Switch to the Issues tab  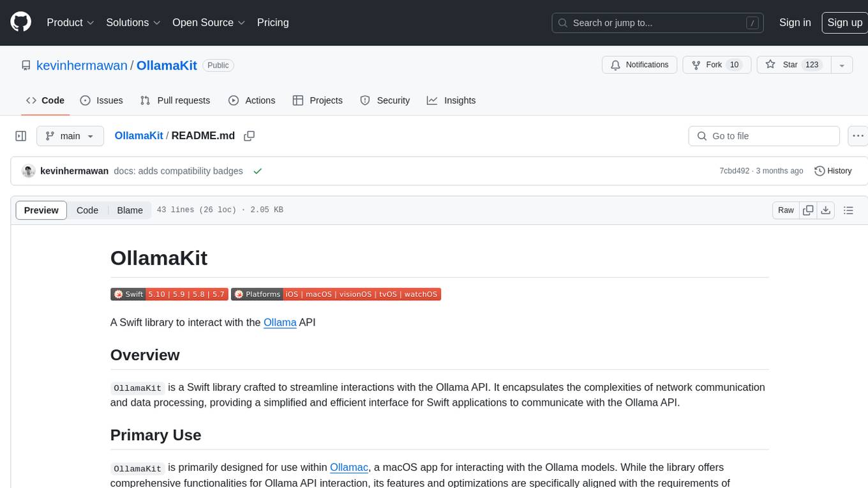(x=101, y=100)
